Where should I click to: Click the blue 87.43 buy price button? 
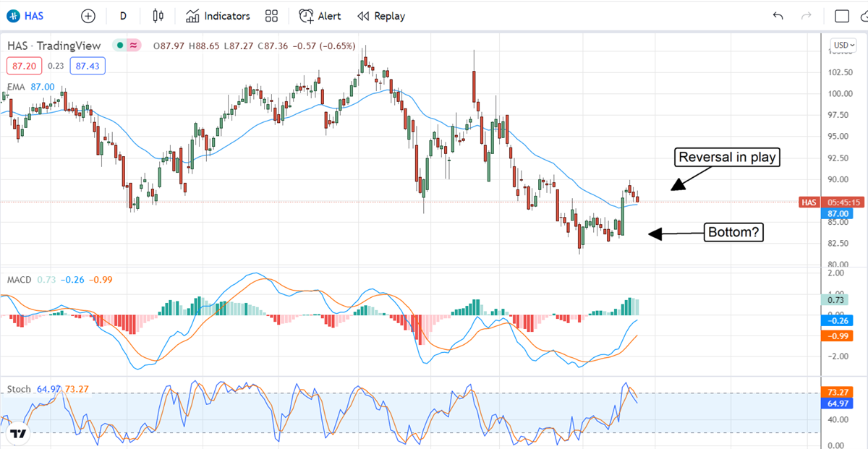(x=87, y=66)
